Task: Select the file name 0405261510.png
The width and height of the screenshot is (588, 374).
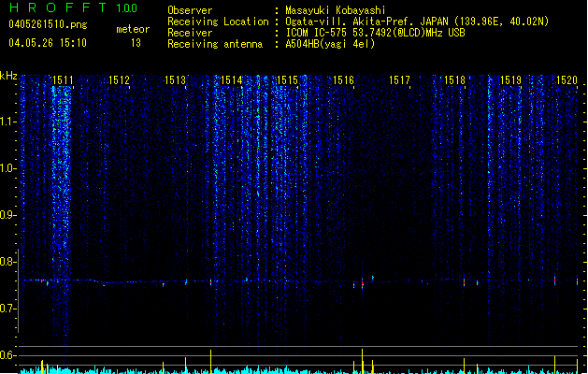Action: tap(48, 24)
